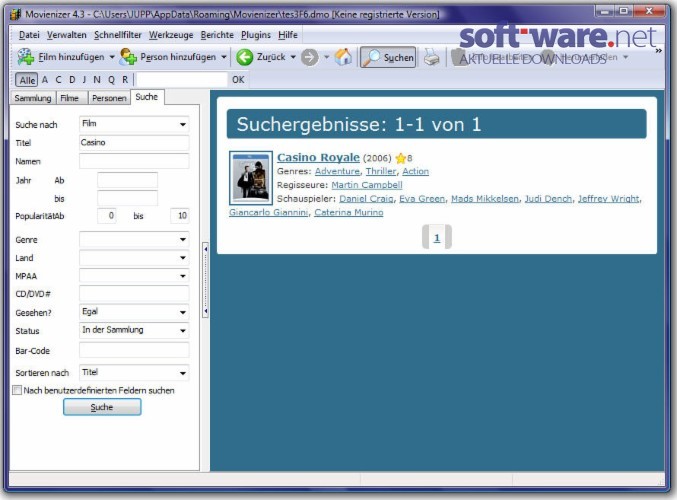Click the Action genre link

tap(415, 171)
